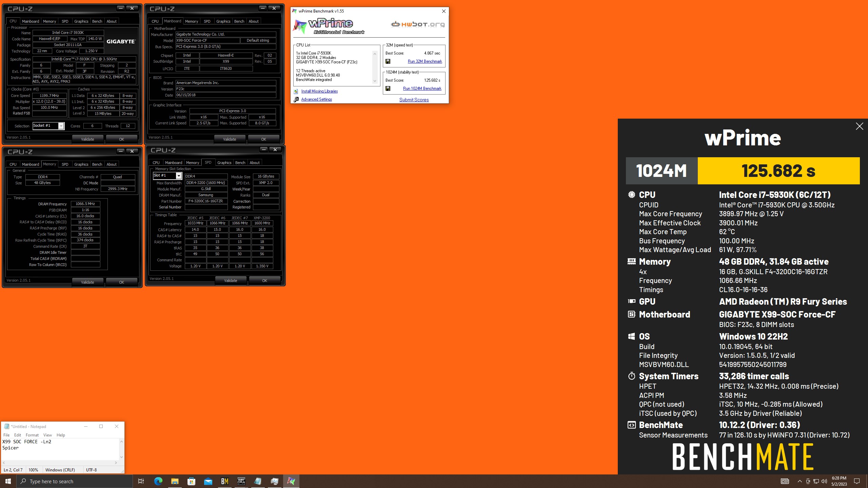Switch to Memory tab in CPU-Z CPU window

50,21
